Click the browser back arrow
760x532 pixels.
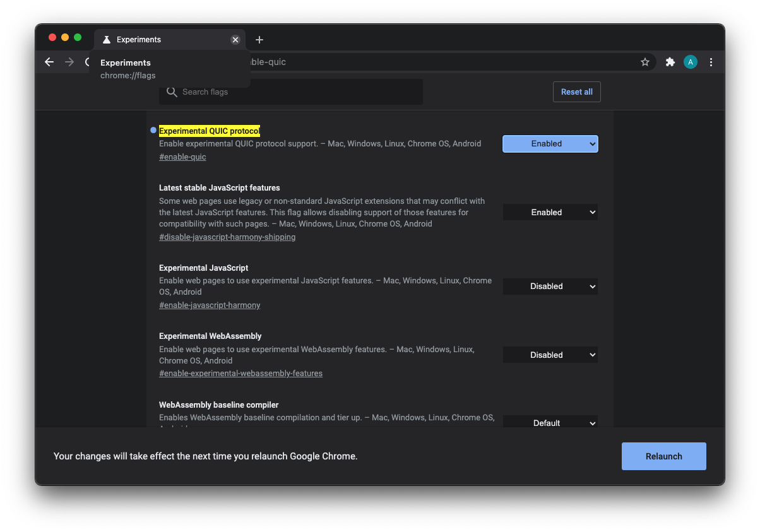click(49, 62)
